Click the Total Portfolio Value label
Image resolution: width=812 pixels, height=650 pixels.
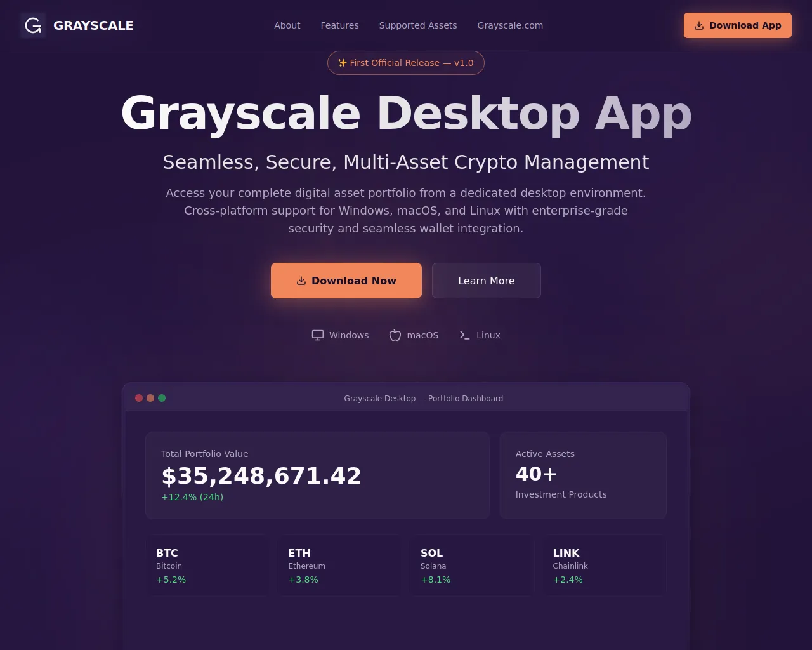coord(205,454)
